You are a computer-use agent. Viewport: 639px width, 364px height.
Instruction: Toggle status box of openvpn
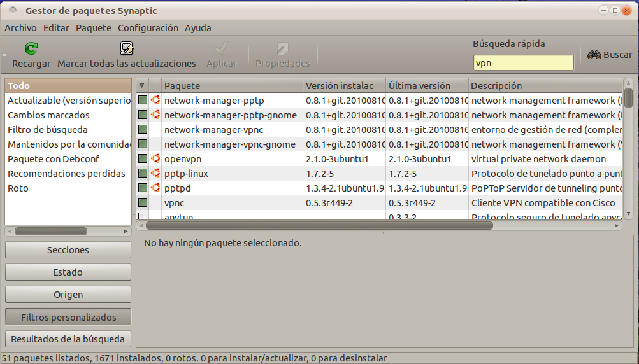point(143,159)
